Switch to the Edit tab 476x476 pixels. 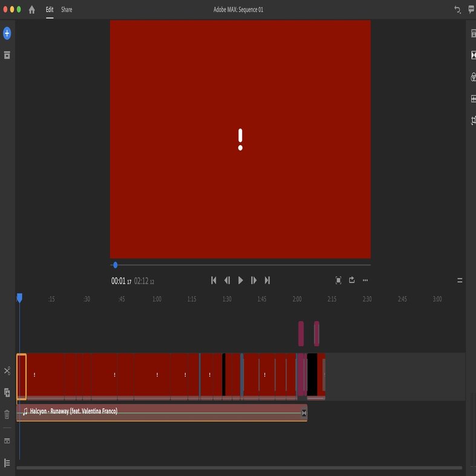tap(50, 10)
